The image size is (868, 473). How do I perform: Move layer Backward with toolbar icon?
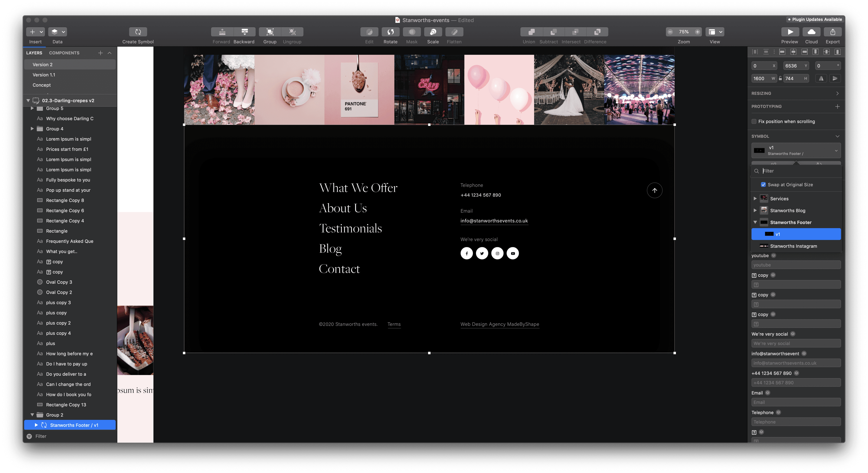(x=244, y=32)
